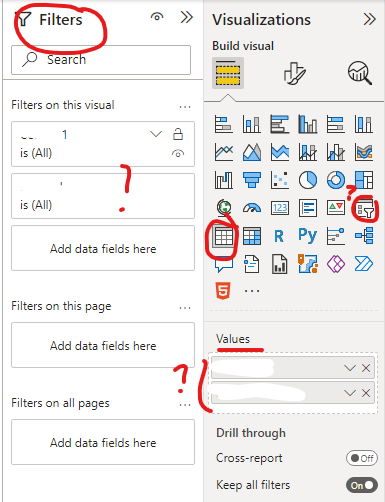This screenshot has height=502, width=385.
Task: Focus the Filters Search box
Action: point(101,60)
